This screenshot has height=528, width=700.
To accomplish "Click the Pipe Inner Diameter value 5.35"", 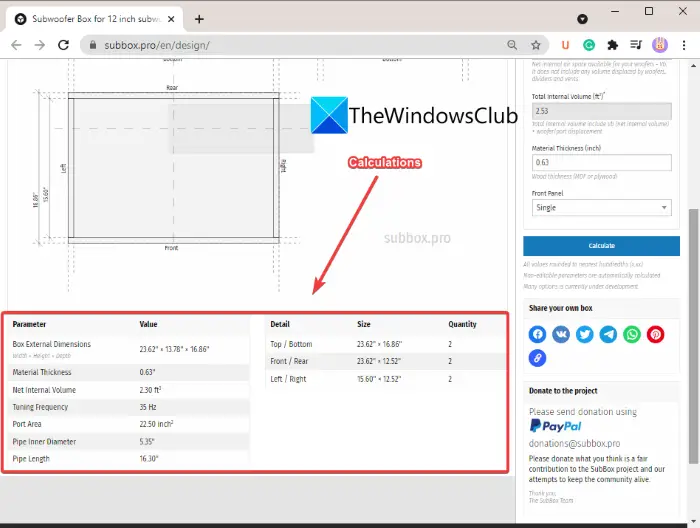I will tap(146, 441).
